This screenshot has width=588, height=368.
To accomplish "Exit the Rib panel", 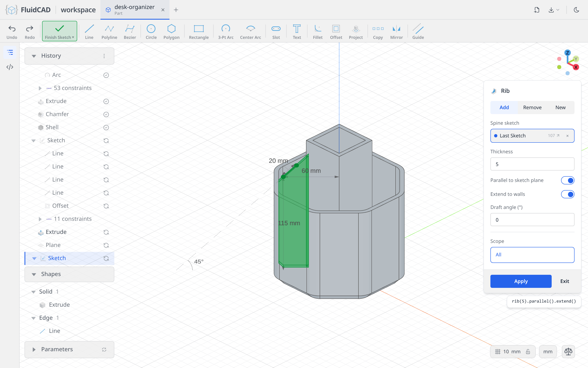I will [x=565, y=281].
